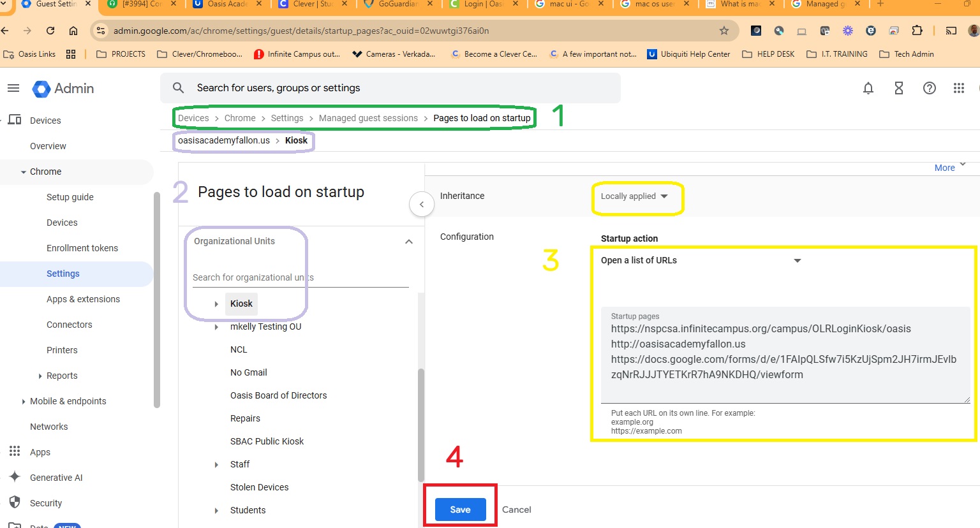Image resolution: width=980 pixels, height=528 pixels.
Task: Expand the Students organizational unit
Action: pyautogui.click(x=216, y=511)
